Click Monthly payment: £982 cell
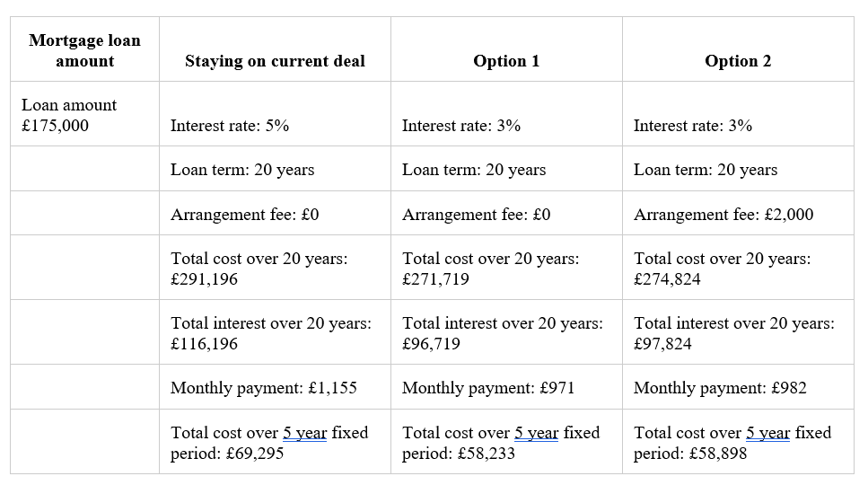The width and height of the screenshot is (868, 485). tap(737, 387)
